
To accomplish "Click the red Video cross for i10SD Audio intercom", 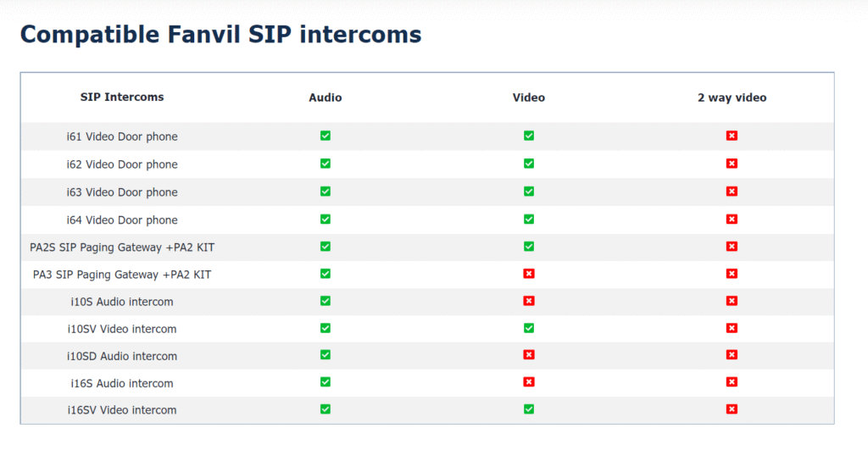I will coord(529,355).
